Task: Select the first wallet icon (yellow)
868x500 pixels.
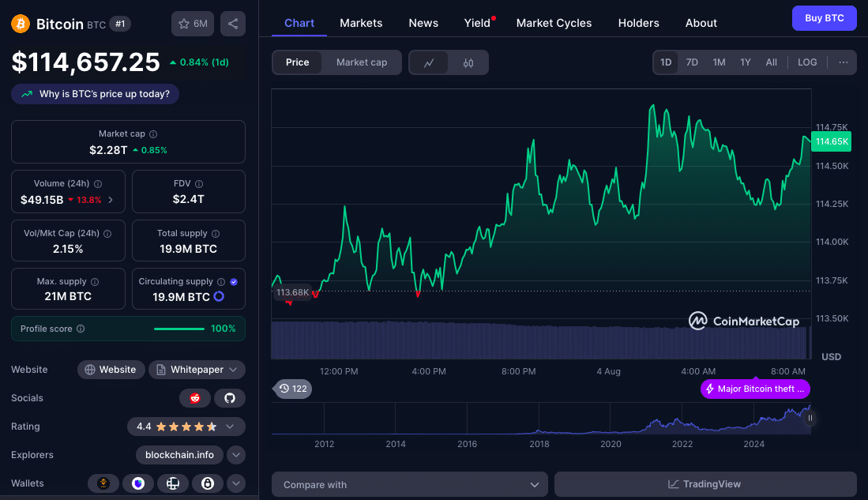Action: pos(103,483)
